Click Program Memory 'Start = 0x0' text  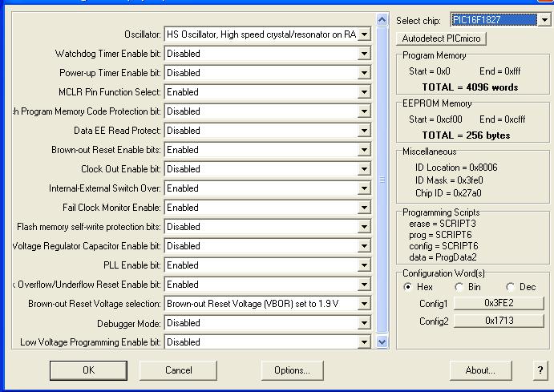[x=429, y=71]
